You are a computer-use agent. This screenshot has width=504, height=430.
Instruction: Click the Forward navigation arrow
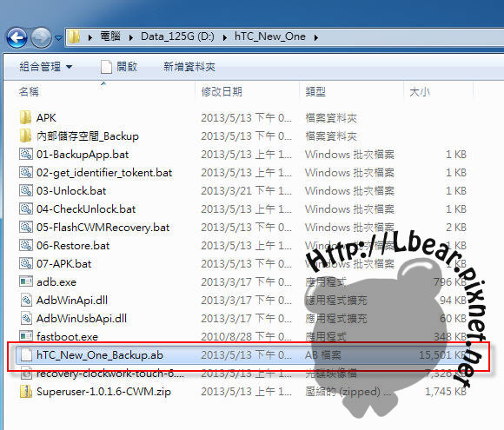click(41, 37)
